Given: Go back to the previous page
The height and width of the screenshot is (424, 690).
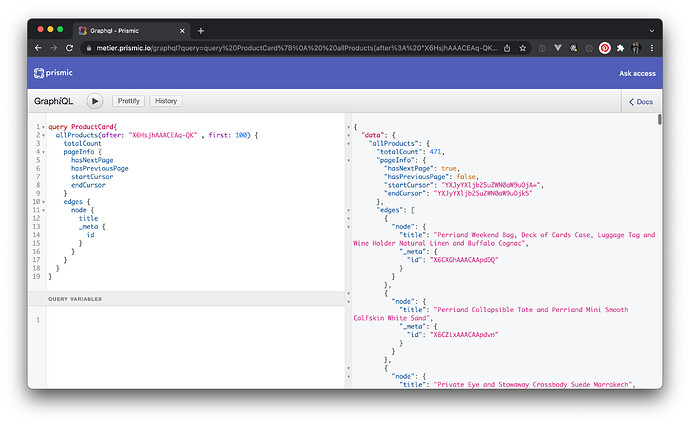Looking at the screenshot, I should (x=38, y=47).
